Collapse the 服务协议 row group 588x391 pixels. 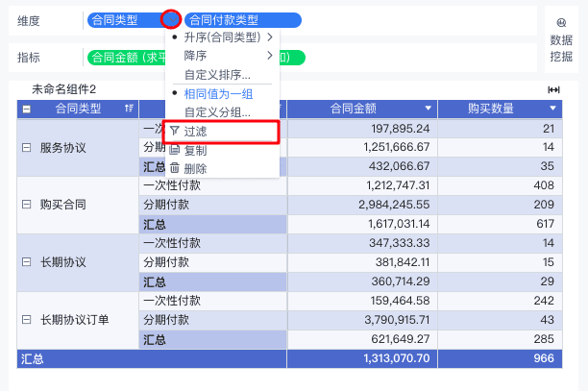pyautogui.click(x=27, y=148)
